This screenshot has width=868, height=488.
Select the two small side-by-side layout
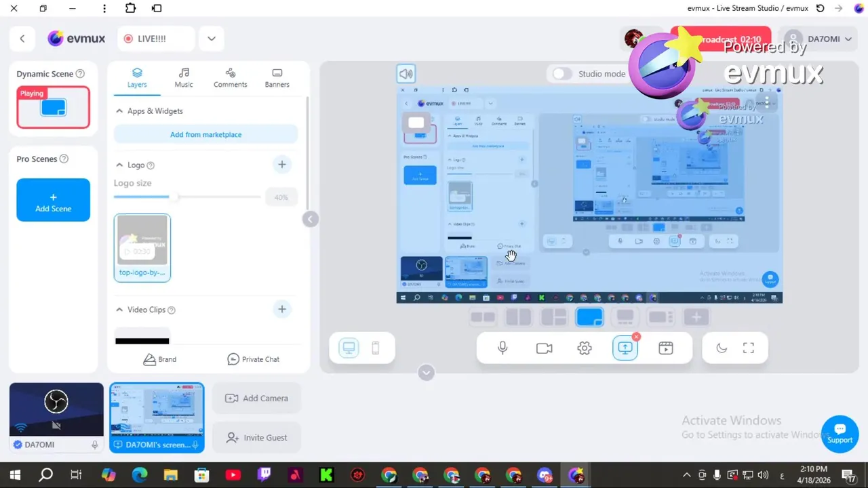[483, 317]
